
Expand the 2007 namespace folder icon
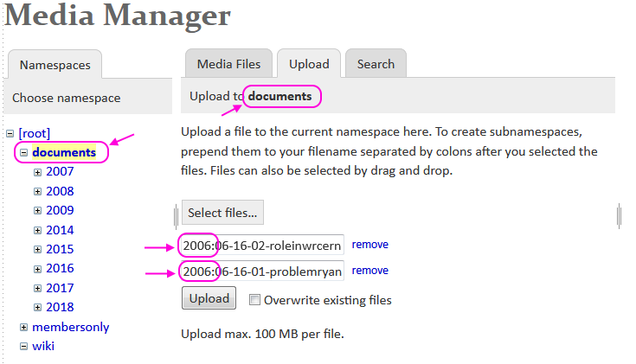pos(37,172)
